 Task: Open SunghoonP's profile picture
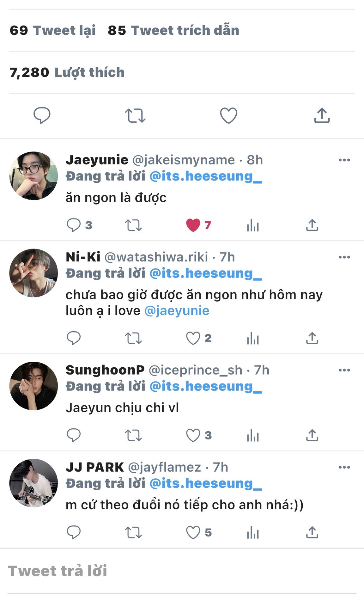[33, 386]
